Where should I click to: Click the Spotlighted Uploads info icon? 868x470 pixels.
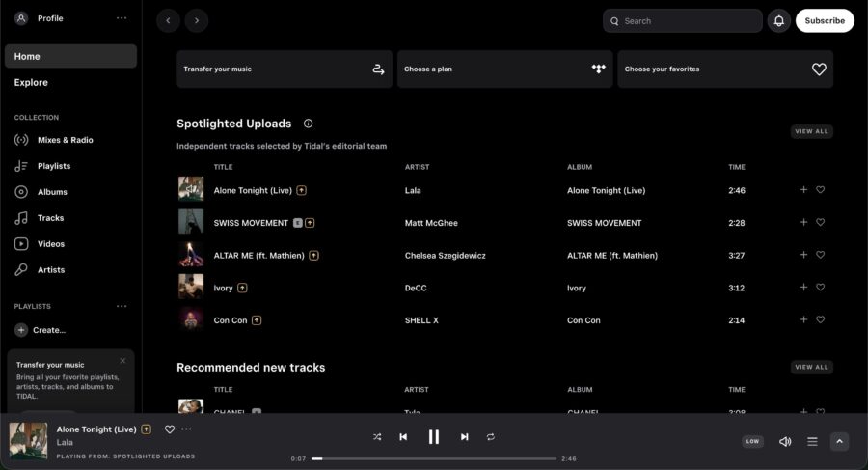(308, 124)
